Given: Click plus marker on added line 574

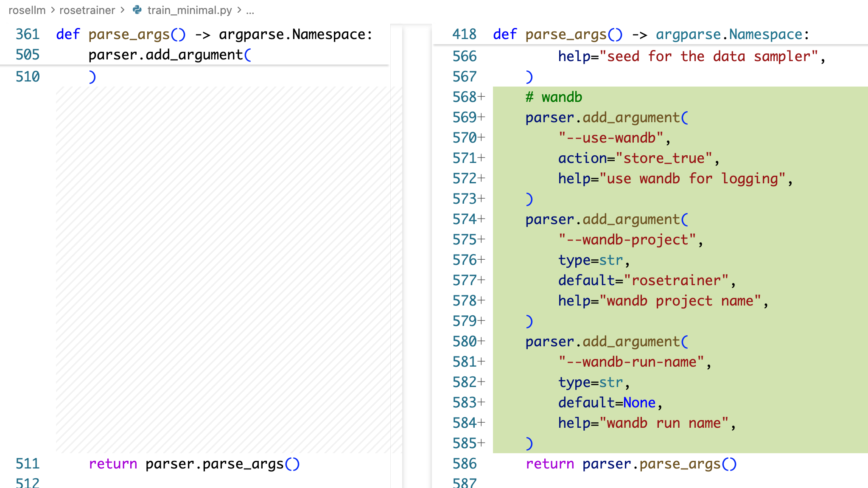Looking at the screenshot, I should [482, 219].
